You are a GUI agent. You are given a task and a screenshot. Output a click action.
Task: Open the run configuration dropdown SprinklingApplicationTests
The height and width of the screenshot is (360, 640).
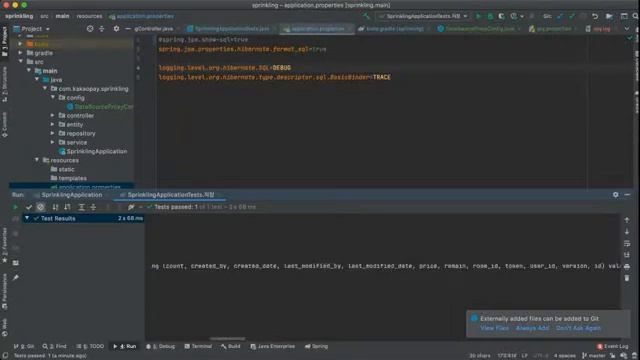[x=423, y=16]
